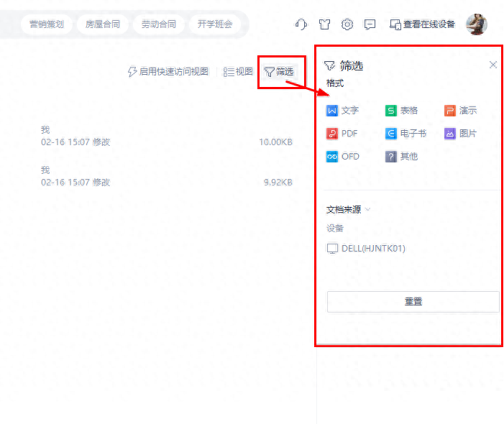The height and width of the screenshot is (424, 504).
Task: Open the 筛选 filter button
Action: pos(279,72)
